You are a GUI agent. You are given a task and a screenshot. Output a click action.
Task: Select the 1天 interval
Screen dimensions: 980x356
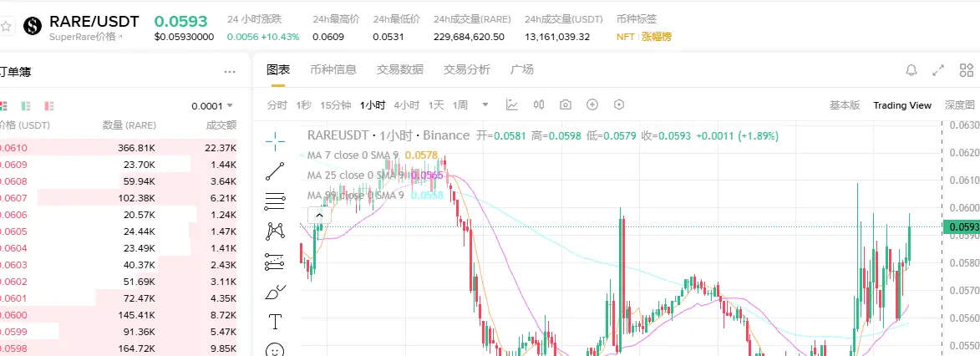click(x=436, y=105)
